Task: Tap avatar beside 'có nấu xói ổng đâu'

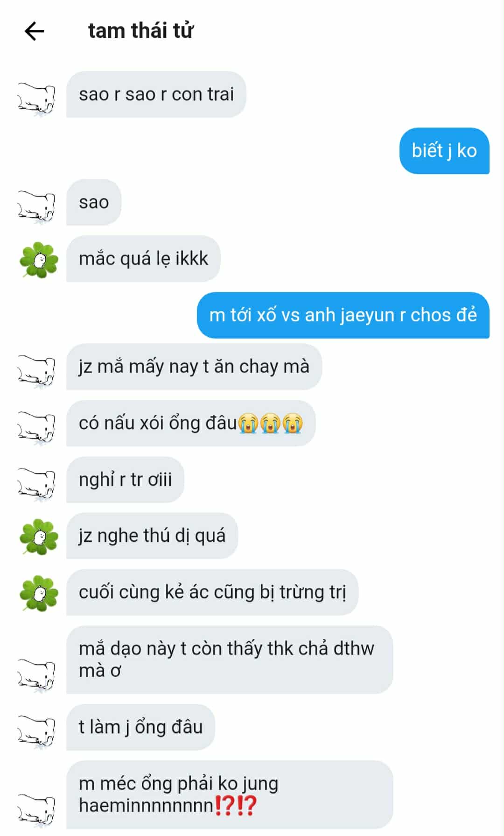Action: [36, 427]
